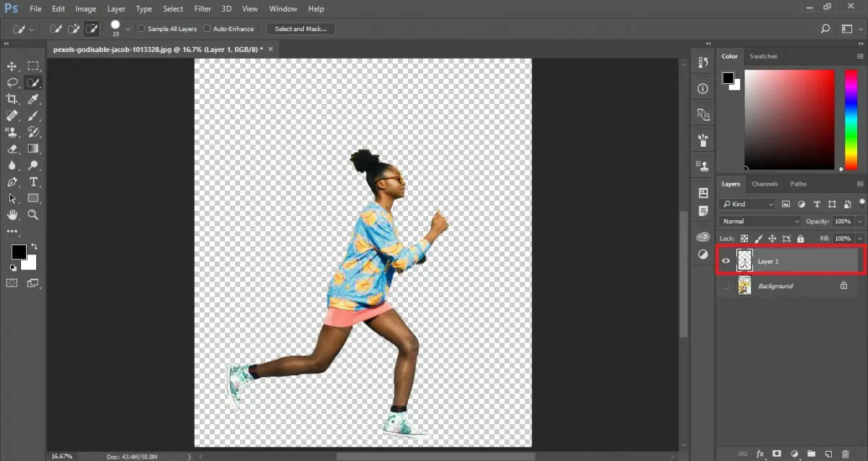The image size is (868, 461).
Task: Hide Layer 1 via its eye toggle
Action: click(x=726, y=261)
